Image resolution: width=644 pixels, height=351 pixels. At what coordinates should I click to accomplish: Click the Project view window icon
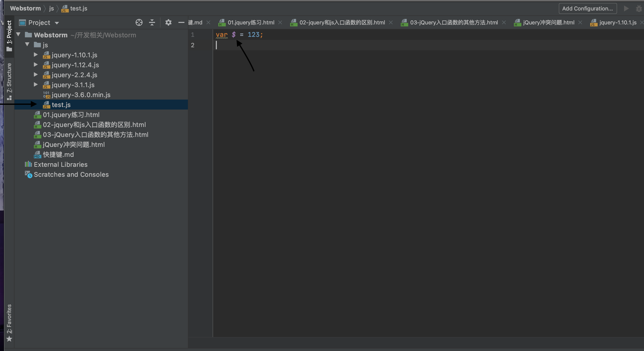pyautogui.click(x=22, y=23)
